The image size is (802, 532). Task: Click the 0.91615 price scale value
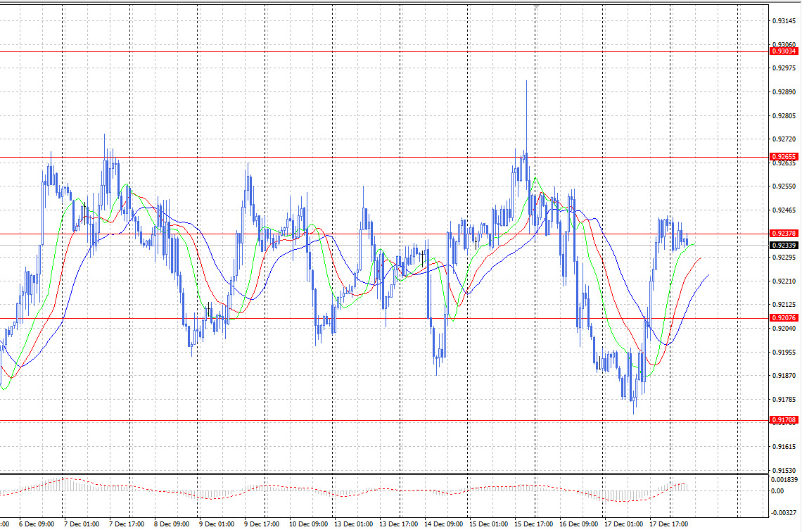pyautogui.click(x=784, y=447)
